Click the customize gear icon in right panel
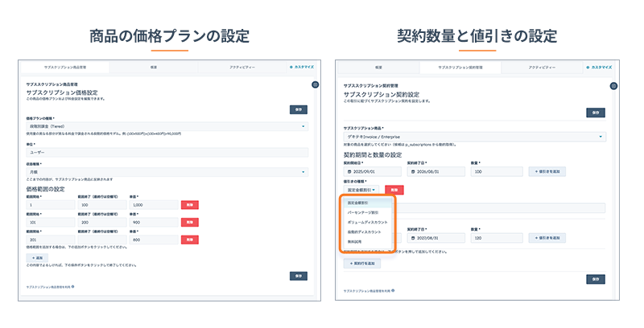The height and width of the screenshot is (328, 644). click(588, 68)
